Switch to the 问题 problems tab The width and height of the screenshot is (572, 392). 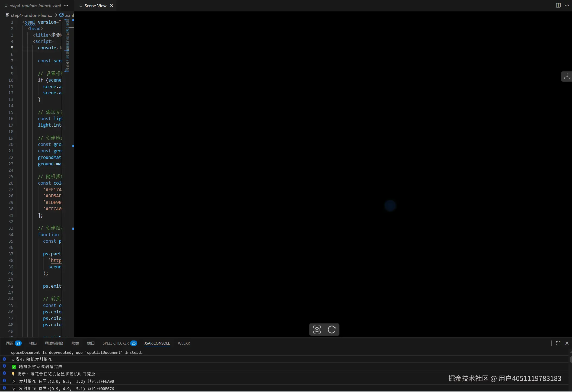10,343
